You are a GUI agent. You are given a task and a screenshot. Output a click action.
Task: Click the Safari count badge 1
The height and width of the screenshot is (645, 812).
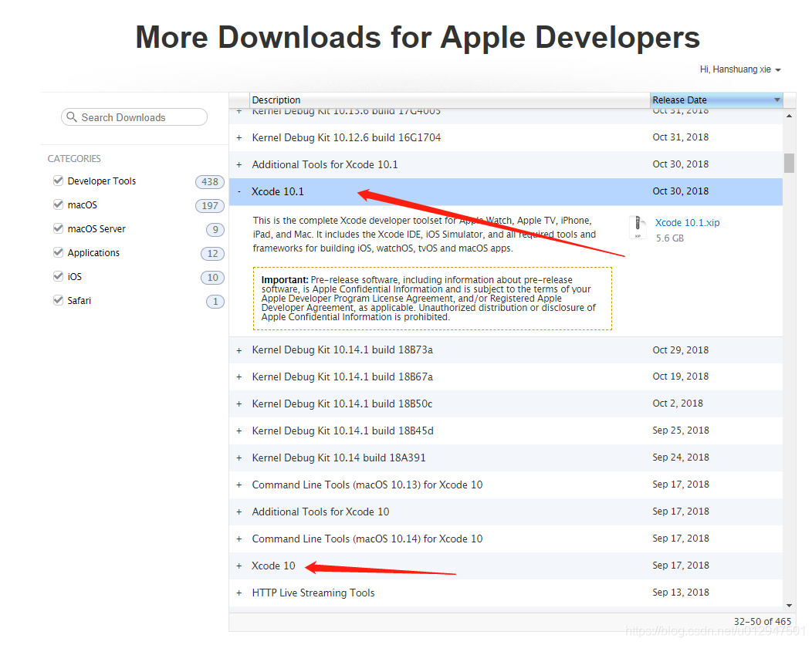click(x=215, y=301)
